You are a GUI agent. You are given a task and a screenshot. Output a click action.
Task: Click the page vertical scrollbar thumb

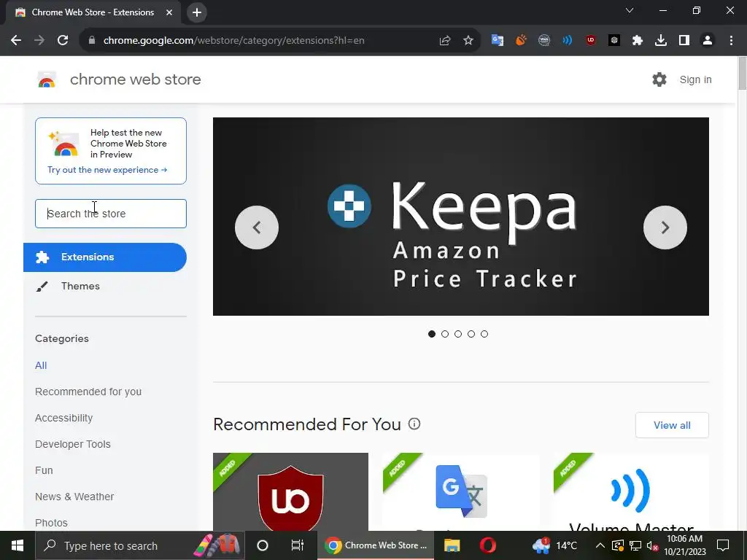[x=742, y=73]
